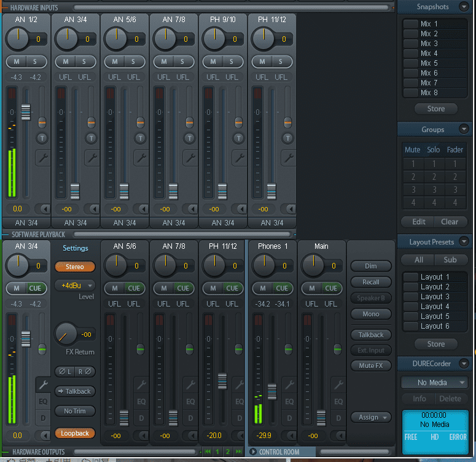
Task: Collapse the Layout Presets panel arrow
Action: coord(464,242)
